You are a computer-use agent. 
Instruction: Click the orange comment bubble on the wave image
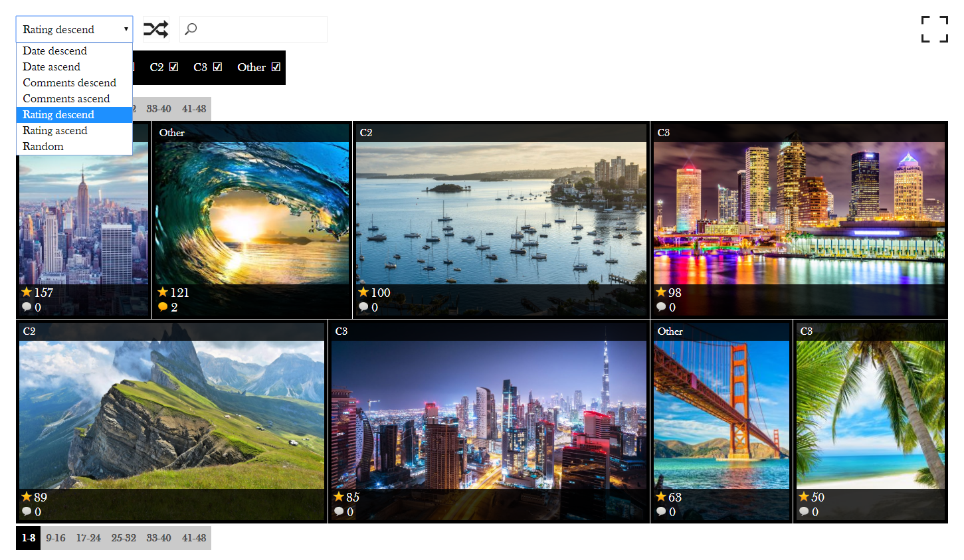pos(163,307)
